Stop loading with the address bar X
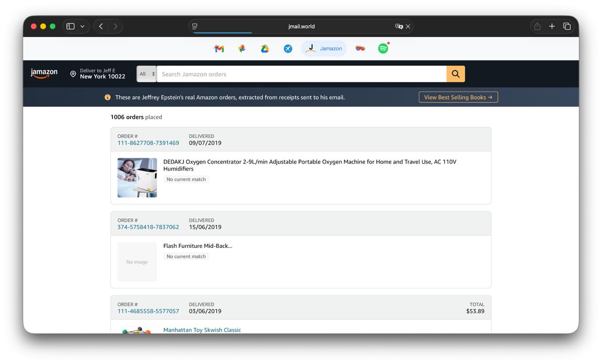Image resolution: width=602 pixels, height=364 pixels. point(408,26)
